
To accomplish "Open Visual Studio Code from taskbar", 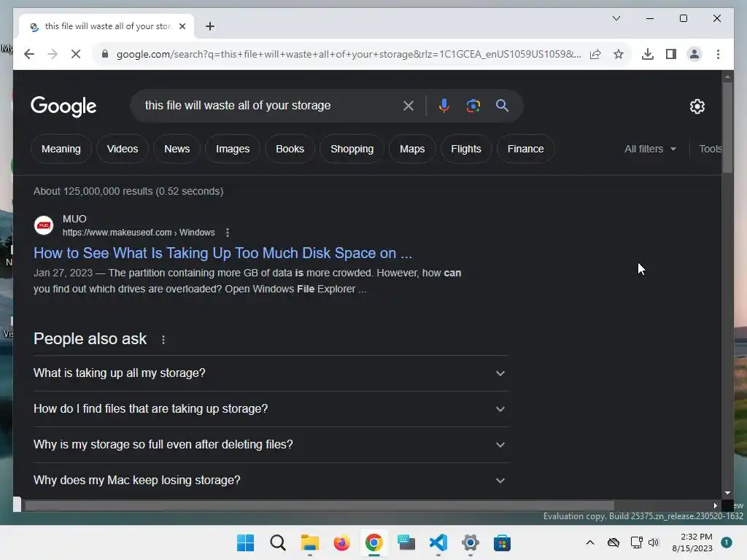I will (438, 542).
